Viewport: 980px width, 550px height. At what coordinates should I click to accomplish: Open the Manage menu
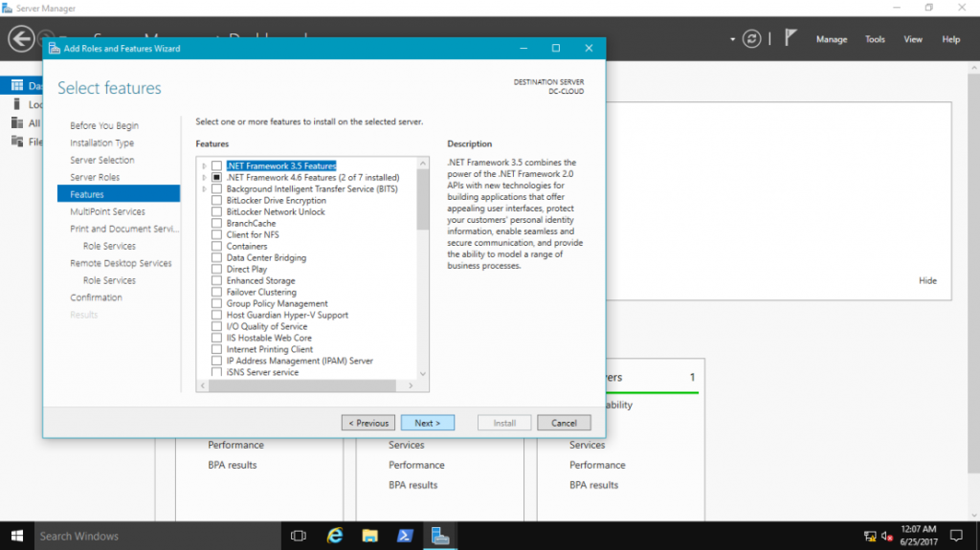(x=832, y=39)
